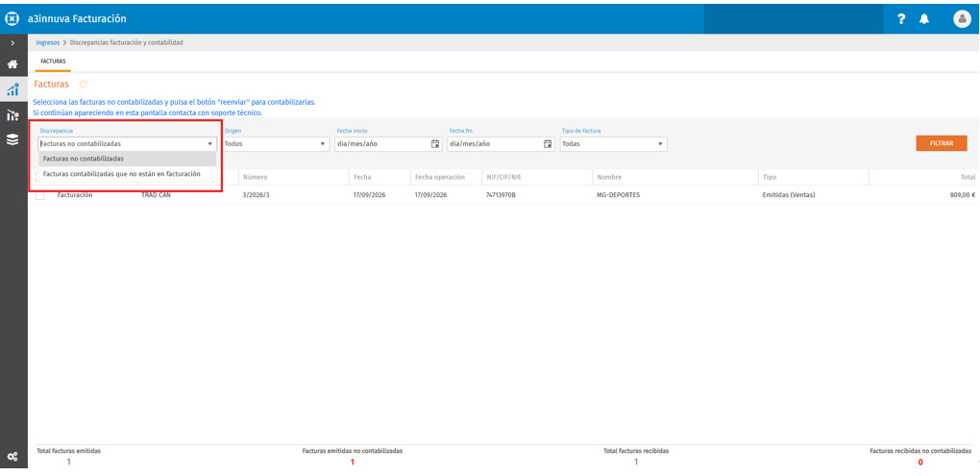Open the Origen dropdown
The height and width of the screenshot is (476, 980).
[x=276, y=144]
